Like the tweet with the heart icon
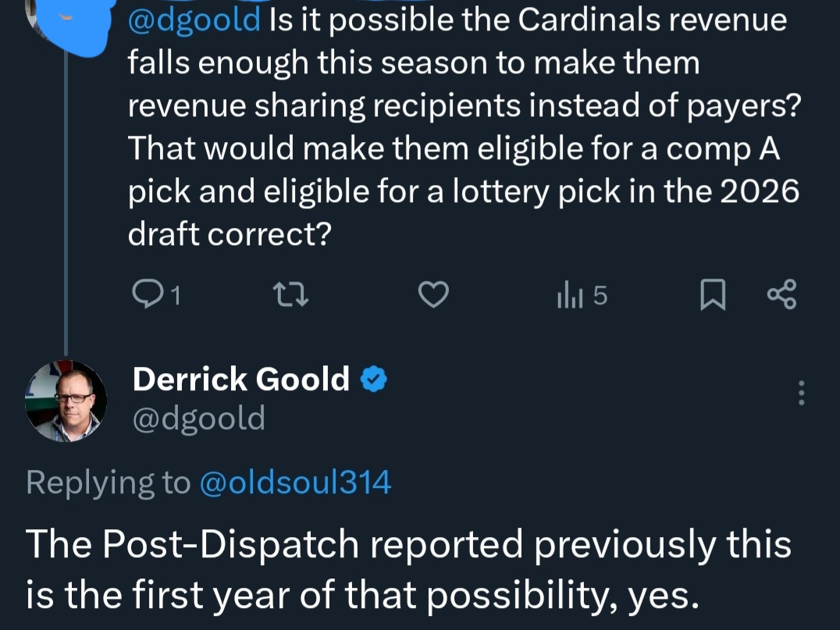Viewport: 840px width, 630px height. 432,294
